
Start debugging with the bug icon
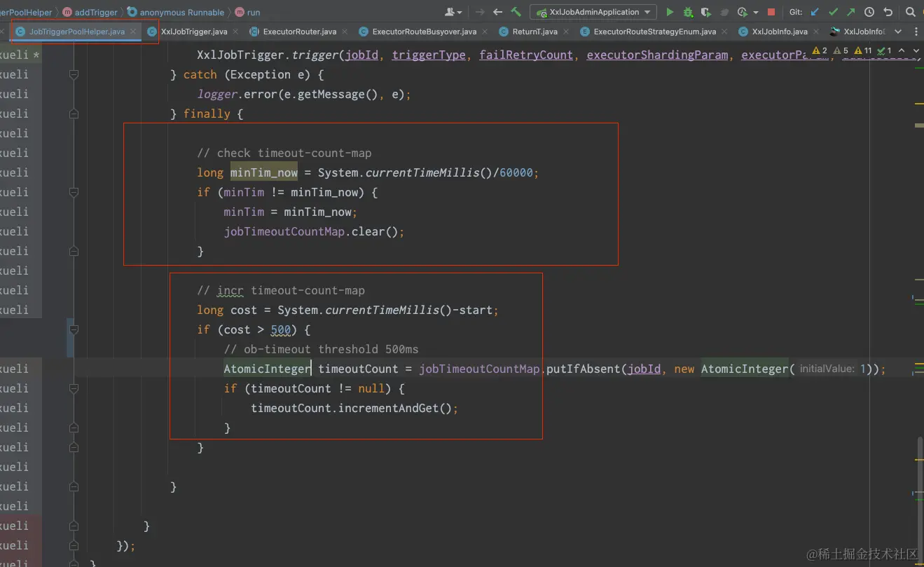(688, 12)
